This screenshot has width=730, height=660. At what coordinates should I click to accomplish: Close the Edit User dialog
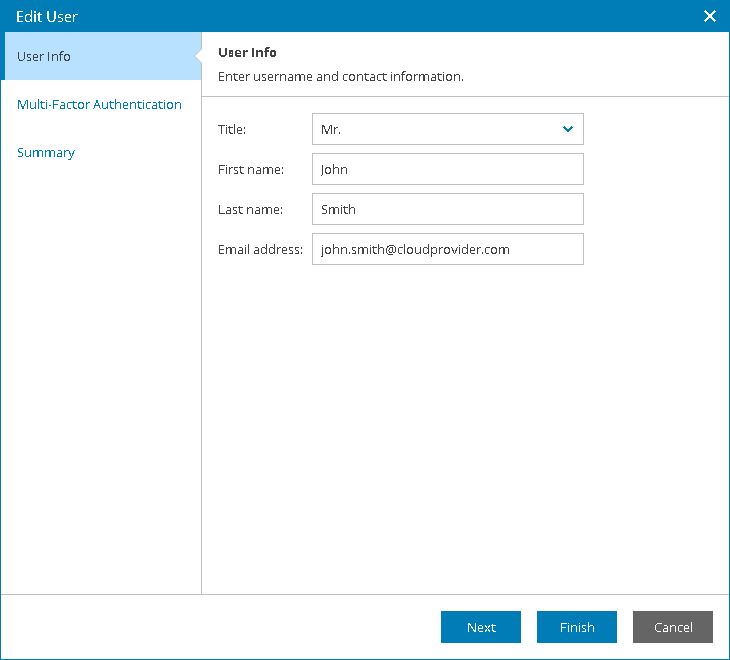(x=710, y=16)
